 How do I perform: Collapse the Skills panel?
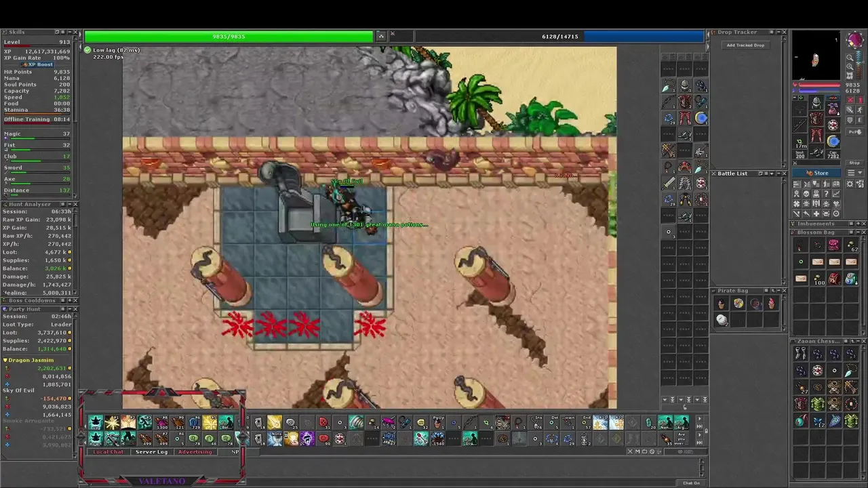pyautogui.click(x=70, y=32)
